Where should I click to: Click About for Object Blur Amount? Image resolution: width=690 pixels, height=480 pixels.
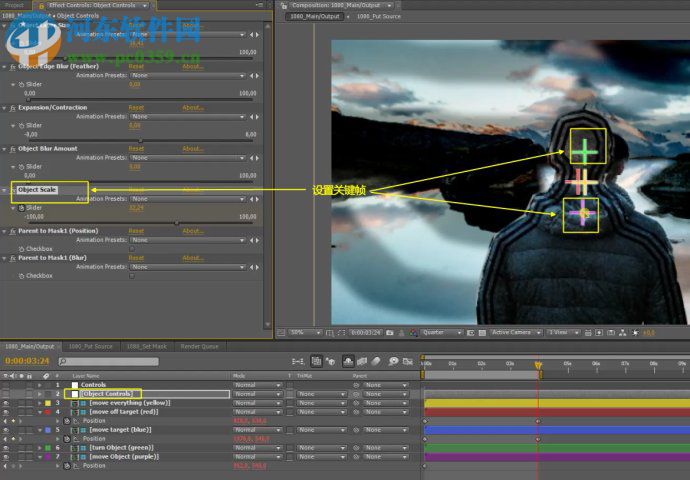[x=193, y=149]
